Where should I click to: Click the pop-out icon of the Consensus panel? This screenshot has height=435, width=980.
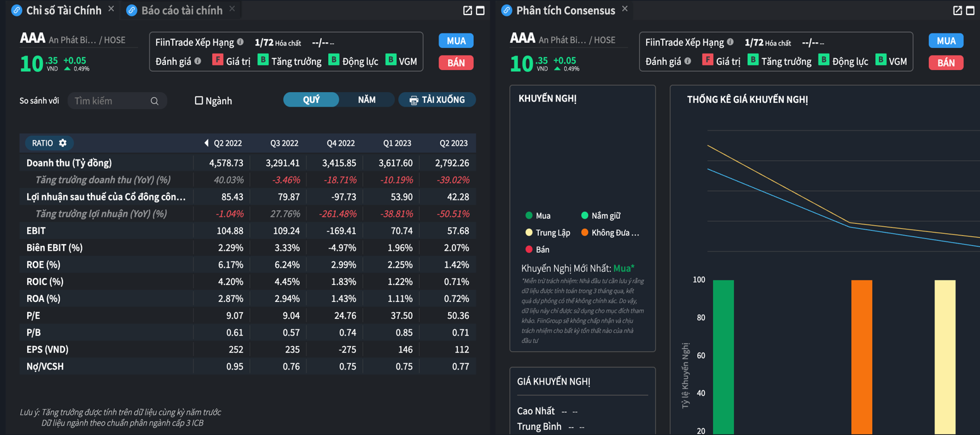(957, 10)
